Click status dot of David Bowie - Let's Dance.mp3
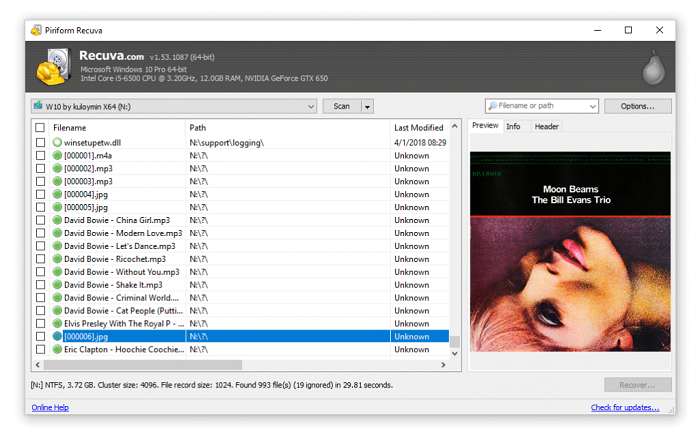This screenshot has height=436, width=700. (57, 246)
